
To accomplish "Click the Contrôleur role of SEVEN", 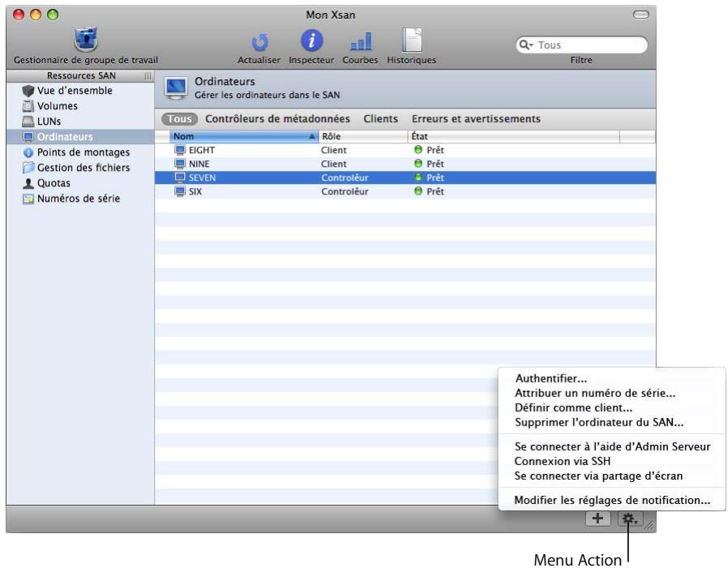I will click(x=345, y=177).
